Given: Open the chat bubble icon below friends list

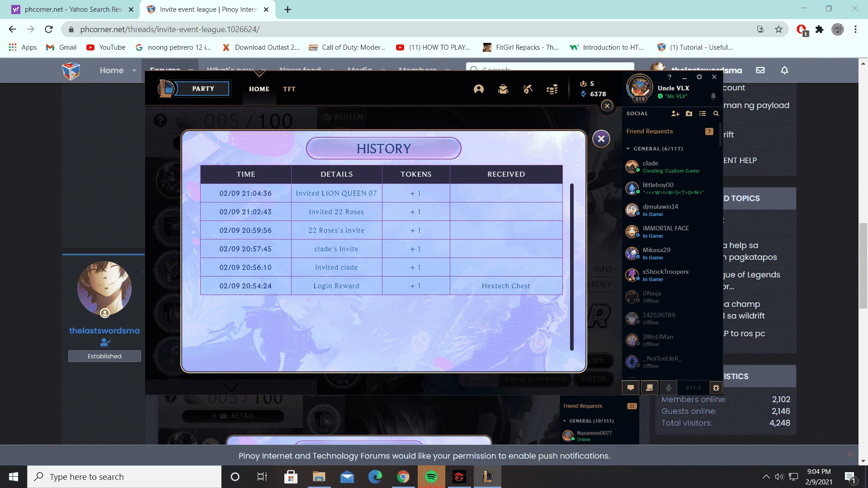Looking at the screenshot, I should point(631,388).
